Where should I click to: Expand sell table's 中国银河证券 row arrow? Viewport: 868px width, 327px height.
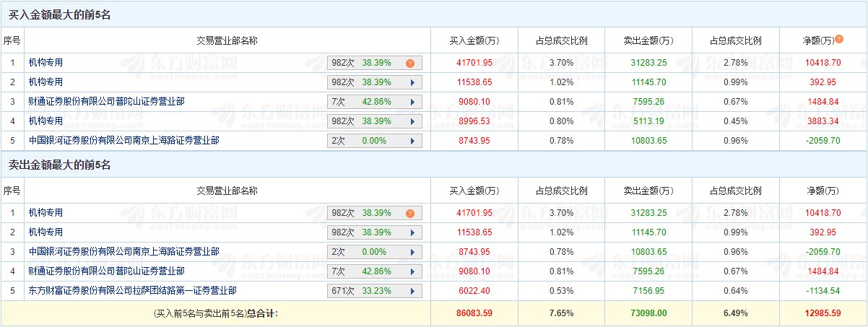412,252
